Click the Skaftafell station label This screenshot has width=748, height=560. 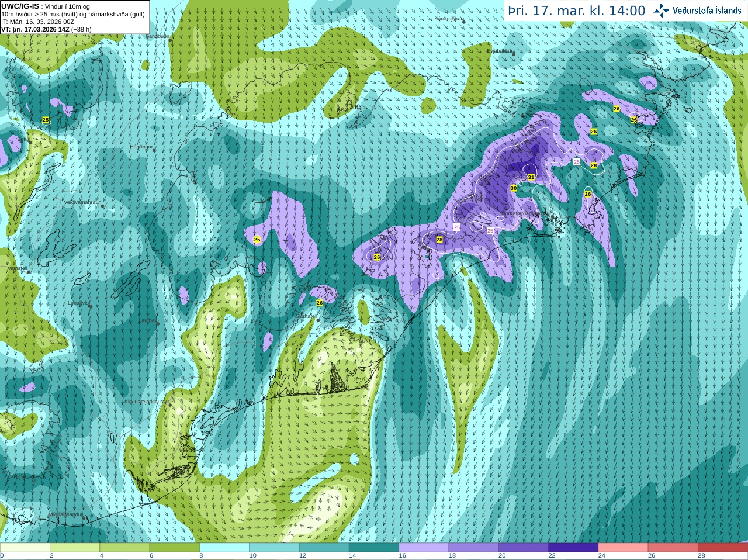306,316
